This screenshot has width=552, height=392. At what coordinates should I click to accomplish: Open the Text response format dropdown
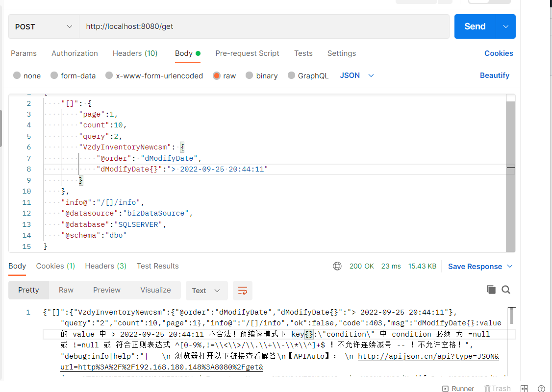pyautogui.click(x=206, y=291)
